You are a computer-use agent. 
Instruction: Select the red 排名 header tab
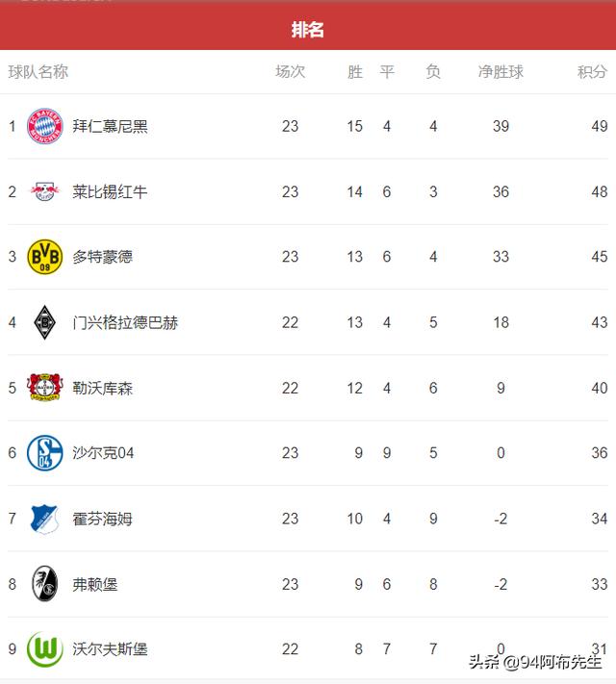tap(308, 30)
